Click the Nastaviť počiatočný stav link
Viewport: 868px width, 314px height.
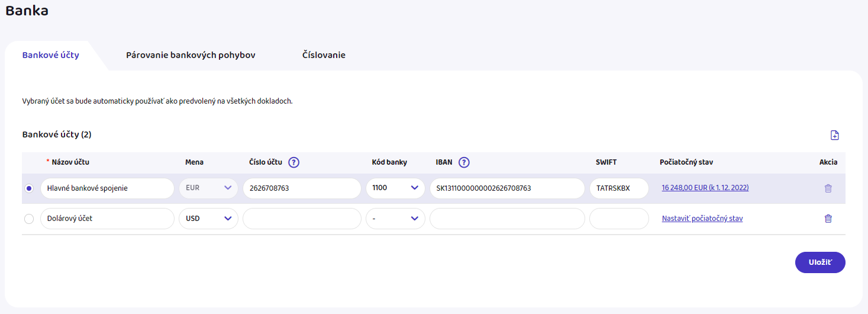(x=702, y=219)
